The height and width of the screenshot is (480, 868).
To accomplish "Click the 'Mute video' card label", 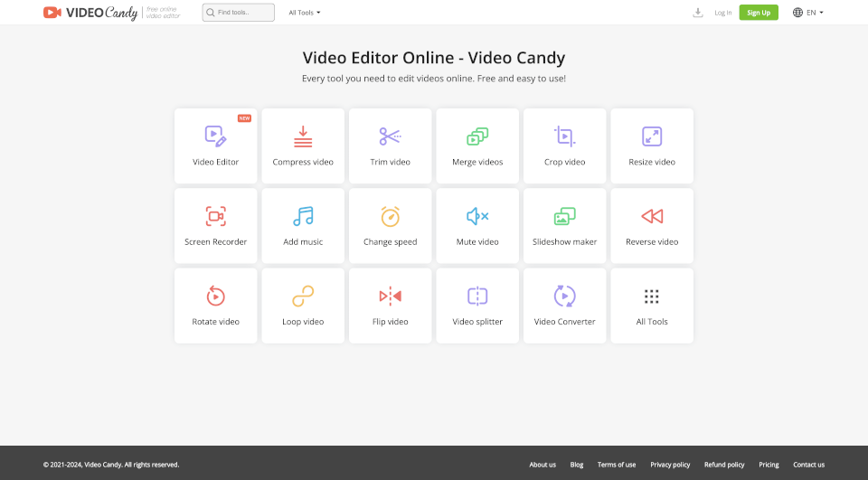I will 477,242.
